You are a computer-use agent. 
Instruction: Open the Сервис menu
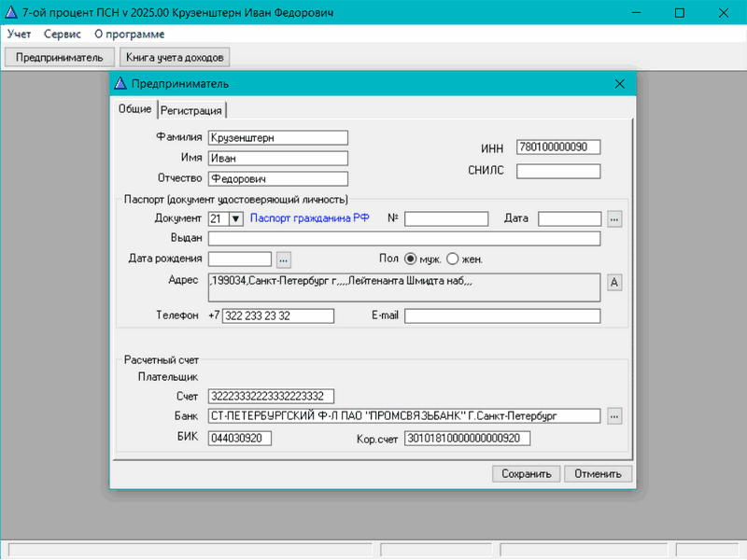pyautogui.click(x=63, y=35)
